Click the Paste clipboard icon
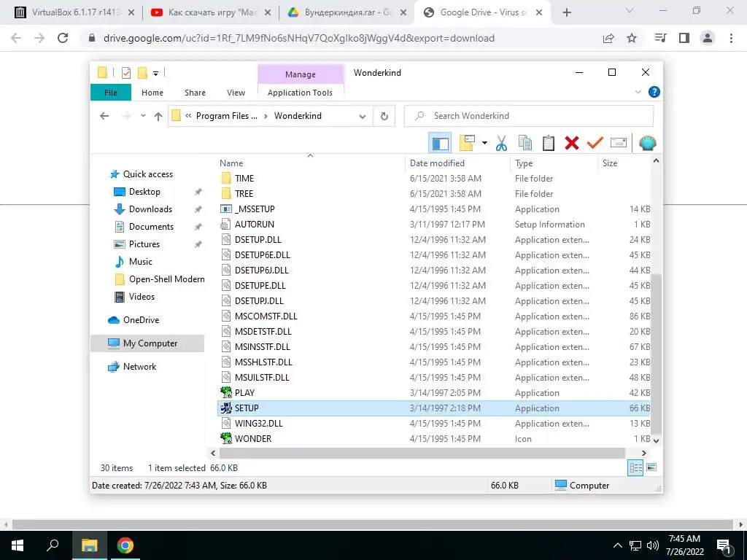The height and width of the screenshot is (560, 747). tap(549, 143)
